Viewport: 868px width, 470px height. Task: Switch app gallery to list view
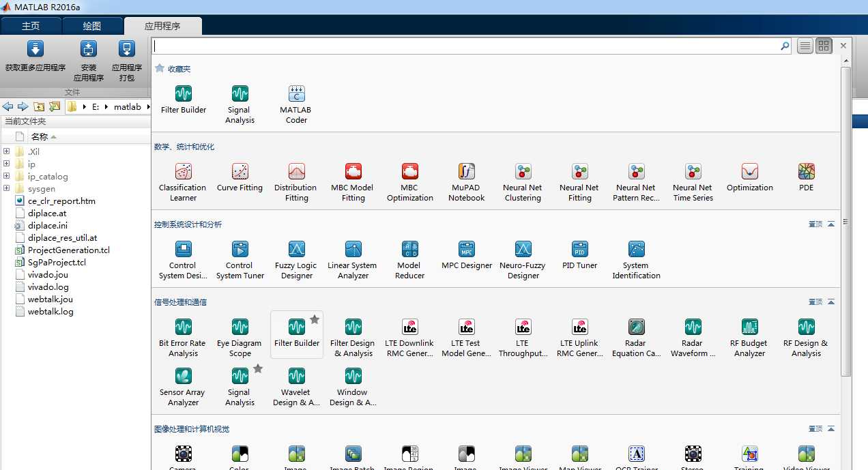(805, 46)
